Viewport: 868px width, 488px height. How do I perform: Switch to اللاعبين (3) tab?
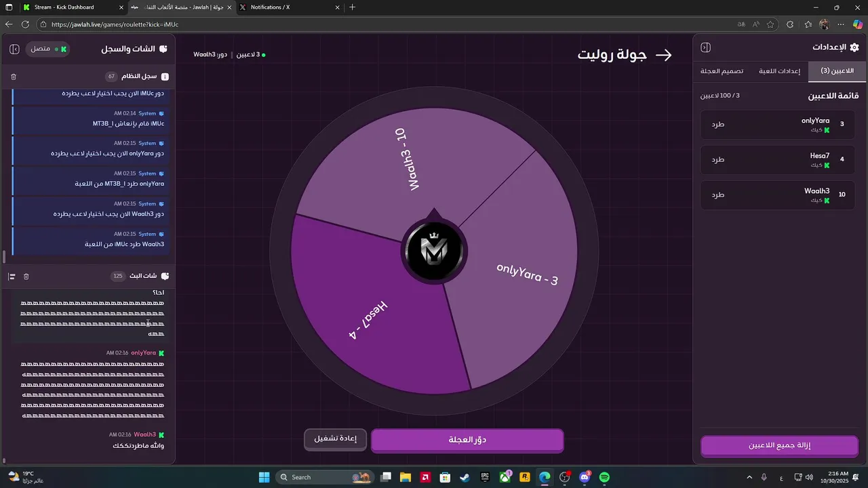837,71
